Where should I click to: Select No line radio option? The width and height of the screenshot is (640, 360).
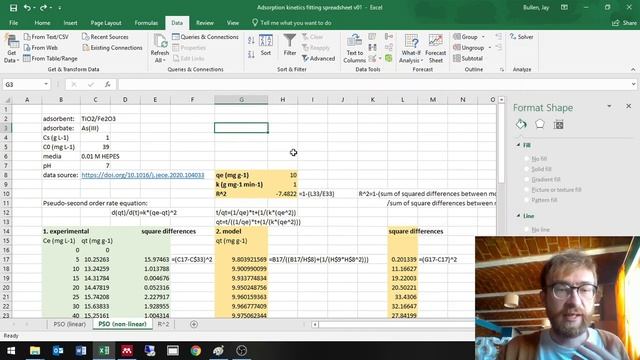527,230
